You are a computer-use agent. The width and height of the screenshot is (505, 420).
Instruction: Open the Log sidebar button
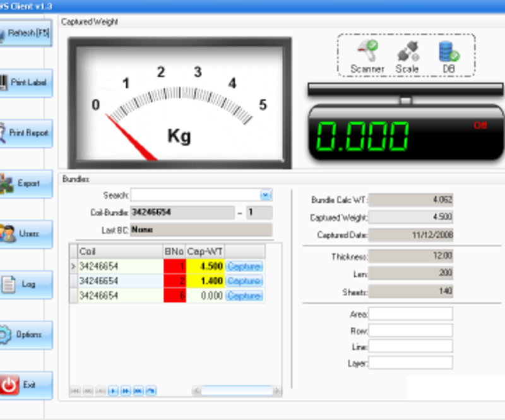click(26, 284)
